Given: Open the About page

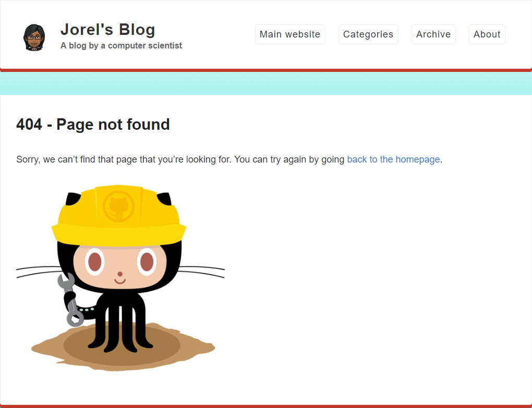Looking at the screenshot, I should [x=487, y=34].
